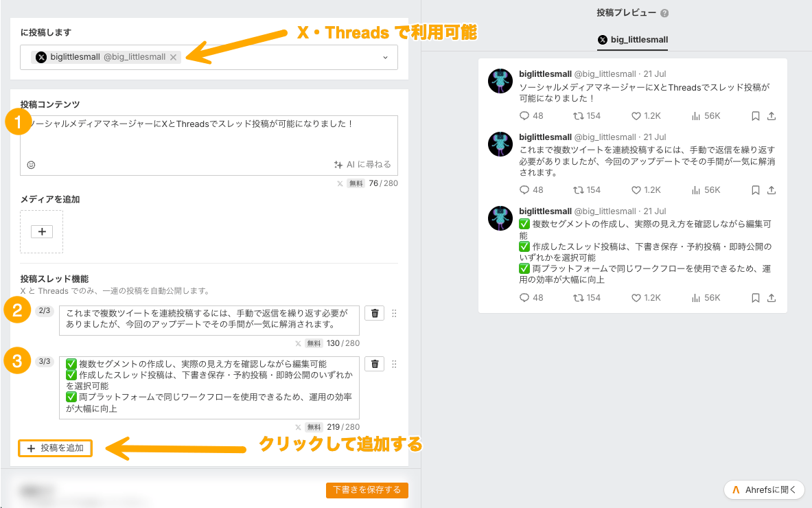Image resolution: width=812 pixels, height=508 pixels.
Task: Share the third preview post
Action: tap(771, 298)
